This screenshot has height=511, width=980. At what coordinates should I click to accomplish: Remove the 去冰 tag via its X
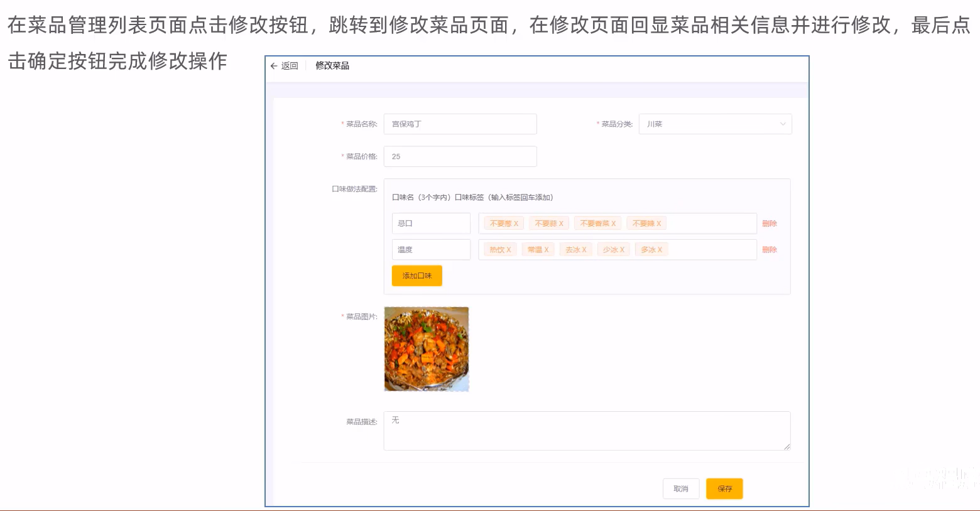coord(583,249)
